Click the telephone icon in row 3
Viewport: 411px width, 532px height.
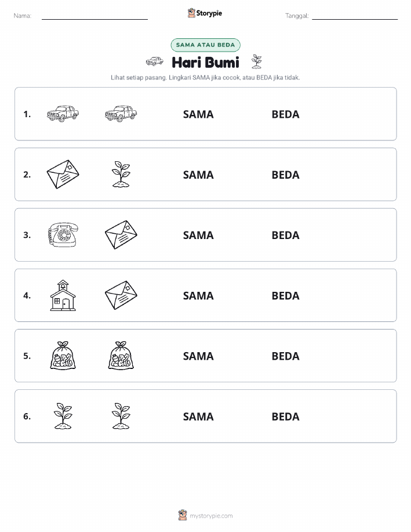tap(63, 235)
